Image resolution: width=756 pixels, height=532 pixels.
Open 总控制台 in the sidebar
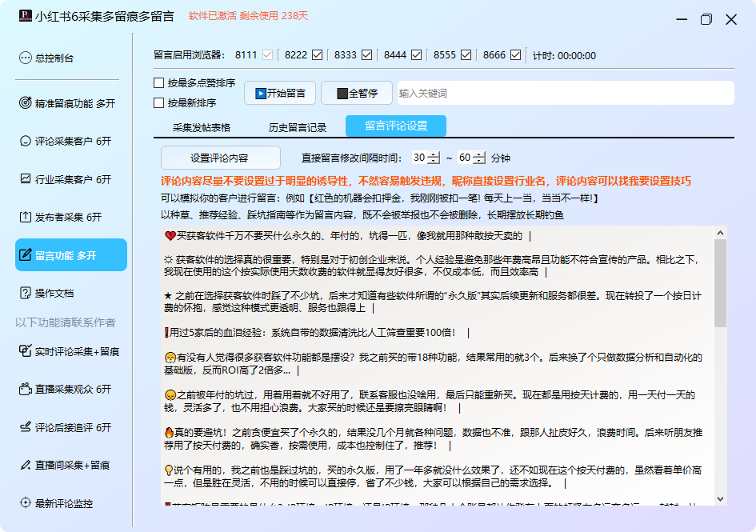point(54,58)
